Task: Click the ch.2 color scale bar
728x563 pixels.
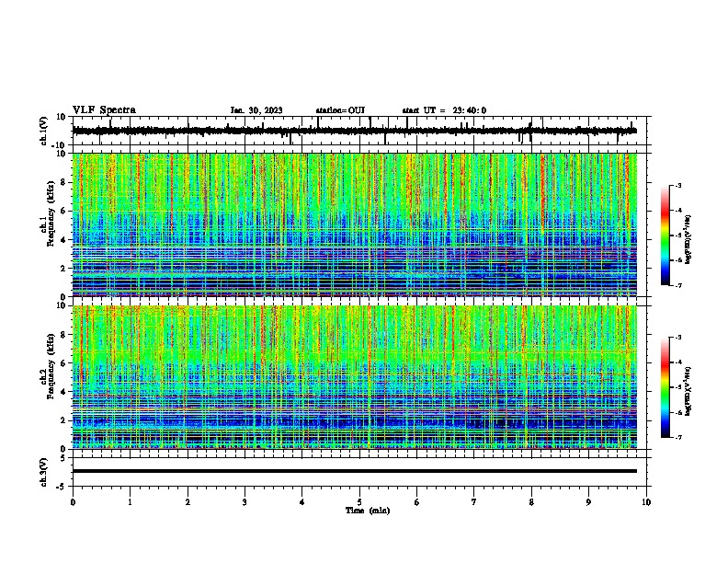Action: 665,387
